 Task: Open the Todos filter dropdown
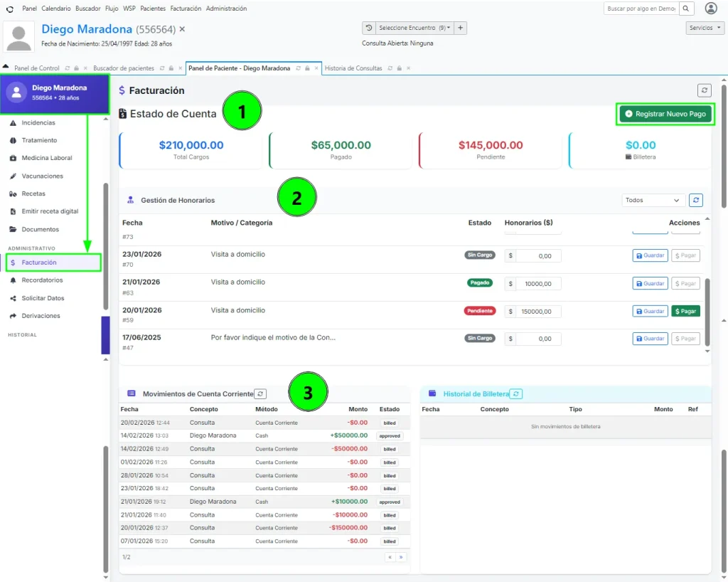653,200
